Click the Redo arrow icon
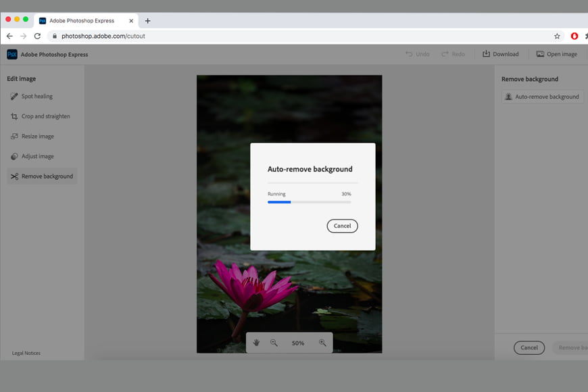Image resolution: width=588 pixels, height=392 pixels. point(445,54)
